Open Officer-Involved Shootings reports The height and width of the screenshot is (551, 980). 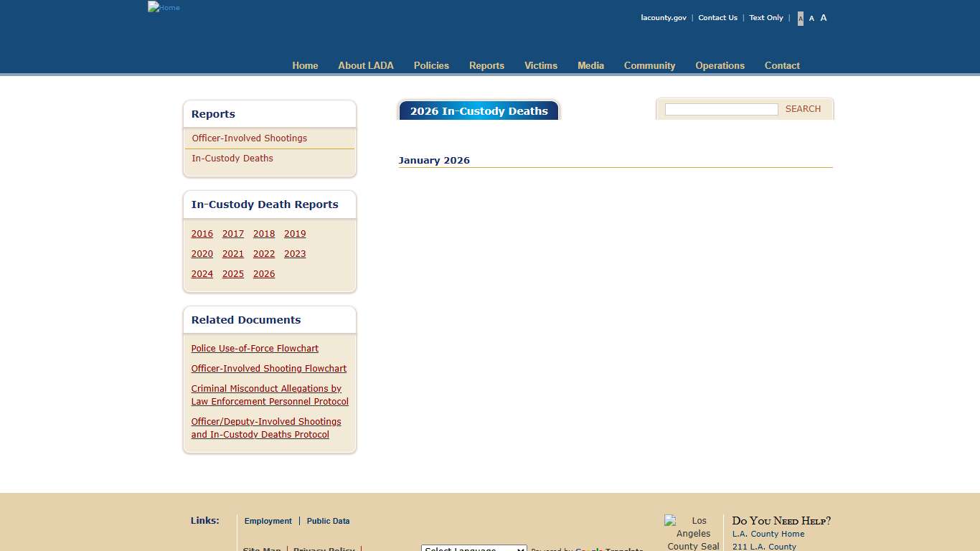pos(249,138)
